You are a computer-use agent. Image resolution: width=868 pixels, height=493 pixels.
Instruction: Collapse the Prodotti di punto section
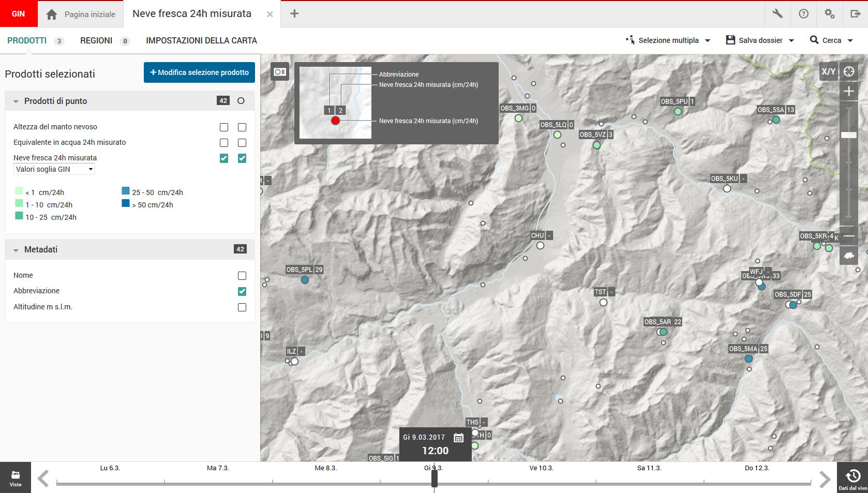coord(16,101)
